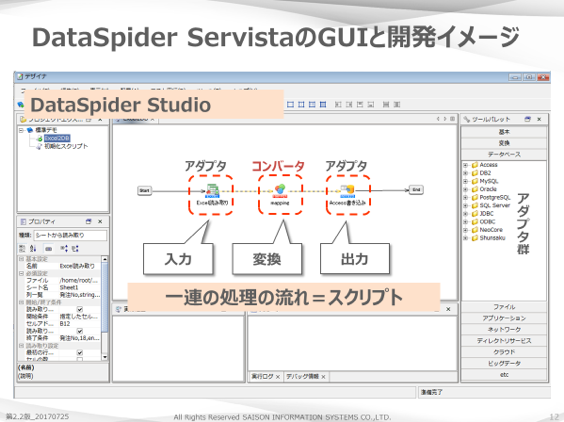Click the properties panel vertical scrollbar
564x422 pixels.
pyautogui.click(x=105, y=309)
